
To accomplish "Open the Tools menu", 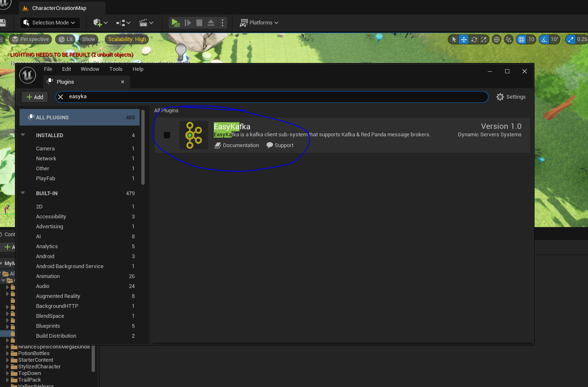I will tap(116, 69).
